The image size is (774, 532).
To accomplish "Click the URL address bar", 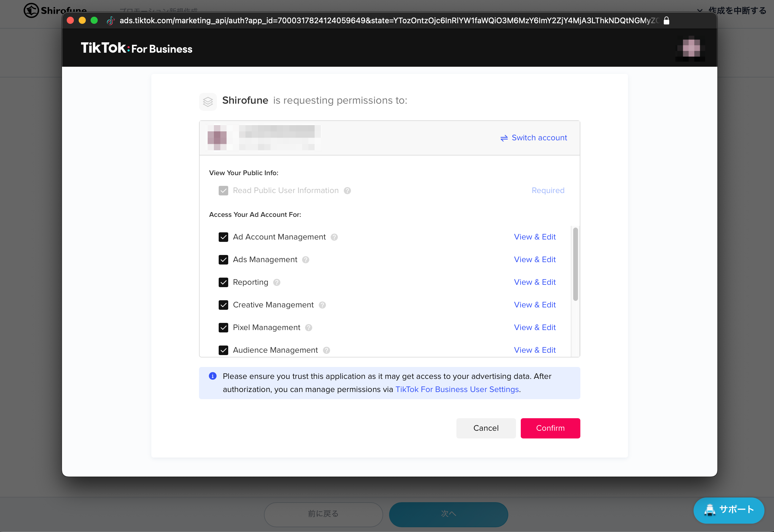I will tap(389, 21).
